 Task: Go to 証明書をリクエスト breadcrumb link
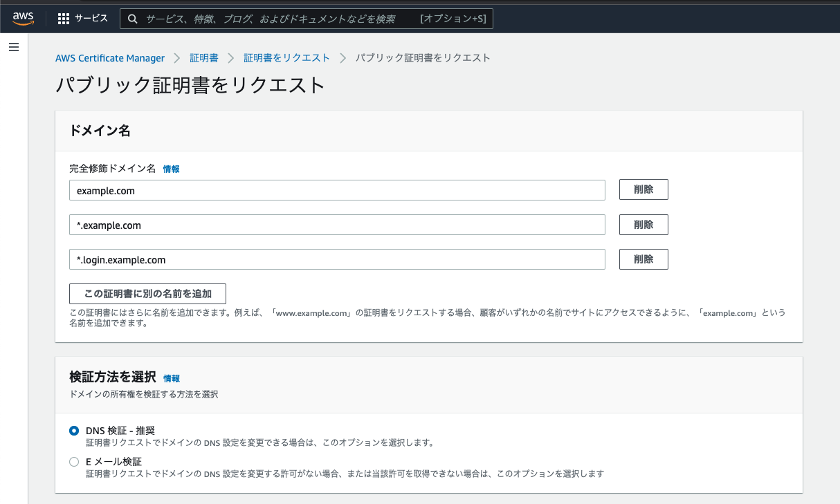pyautogui.click(x=286, y=58)
